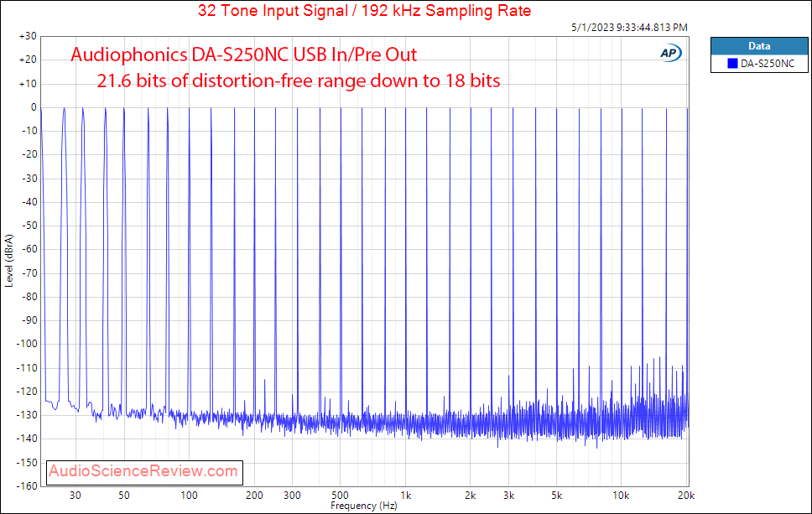Screen dimensions: 812x514
Task: Click the '2k' frequency axis tick label
Action: tap(471, 496)
